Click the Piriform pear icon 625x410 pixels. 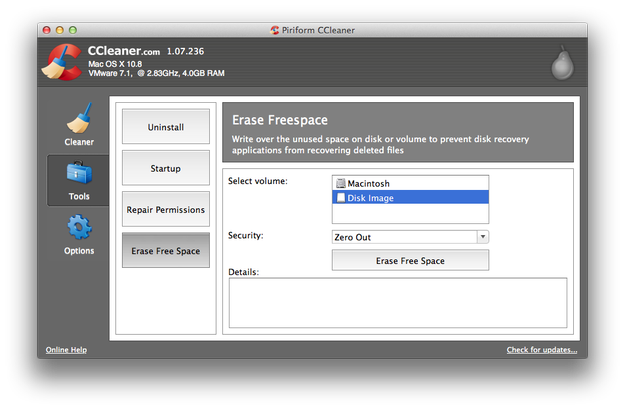click(562, 63)
